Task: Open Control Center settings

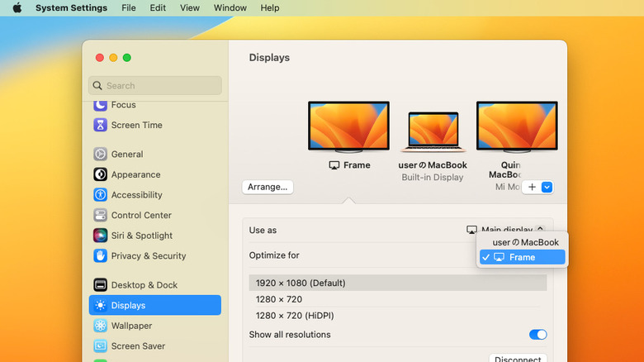Action: click(100, 216)
